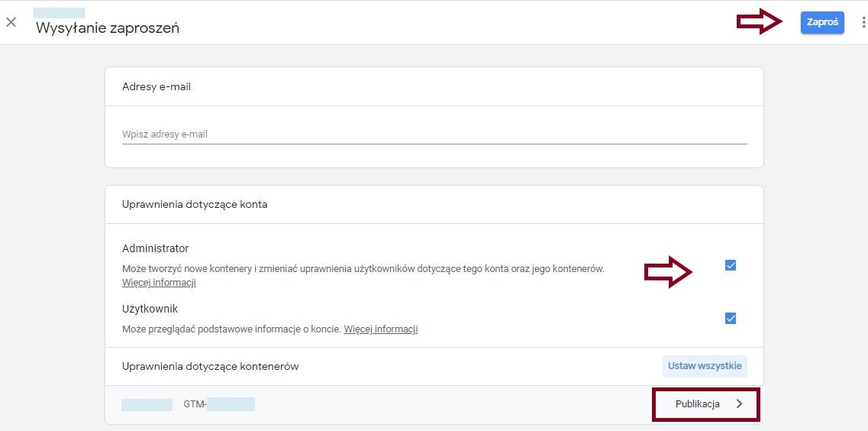Open Więcej informacji link in Użytkownik description

tap(380, 329)
